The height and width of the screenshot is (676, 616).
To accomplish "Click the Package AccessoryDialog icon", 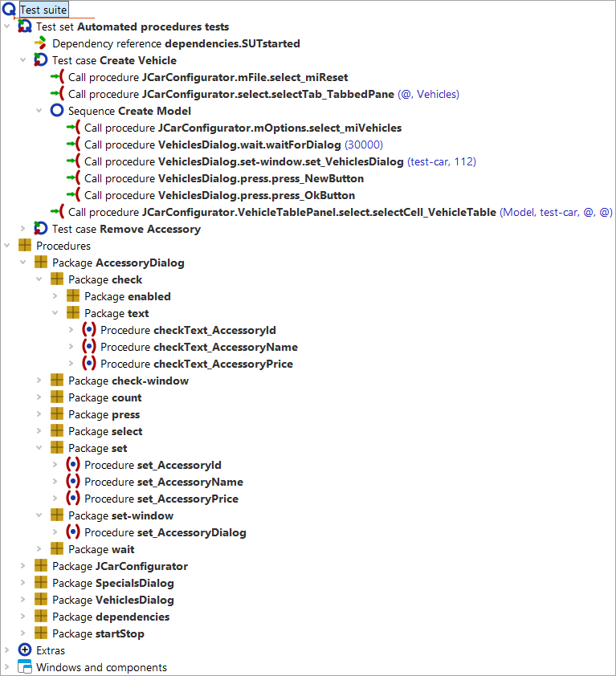I will click(x=41, y=263).
